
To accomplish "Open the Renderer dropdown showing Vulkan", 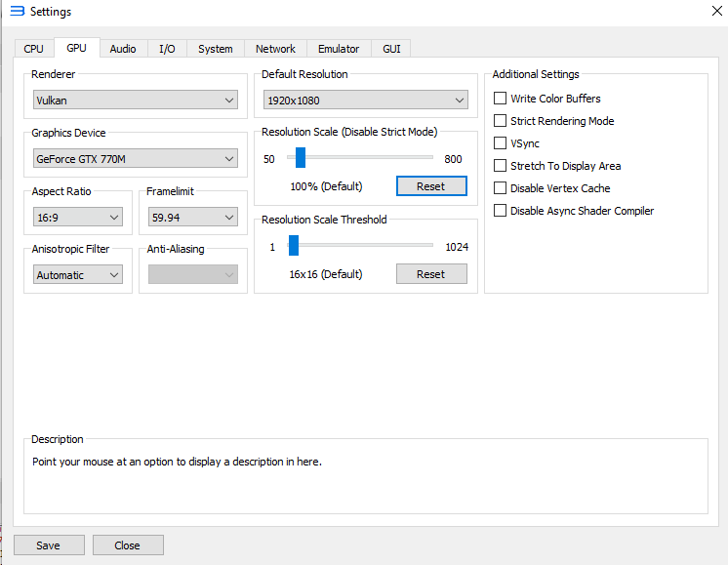I will (135, 101).
